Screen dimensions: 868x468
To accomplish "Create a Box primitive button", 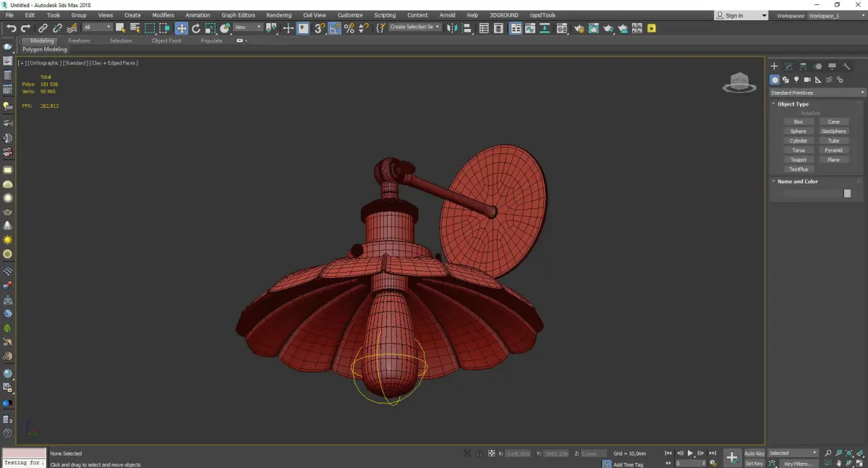I will [x=799, y=122].
